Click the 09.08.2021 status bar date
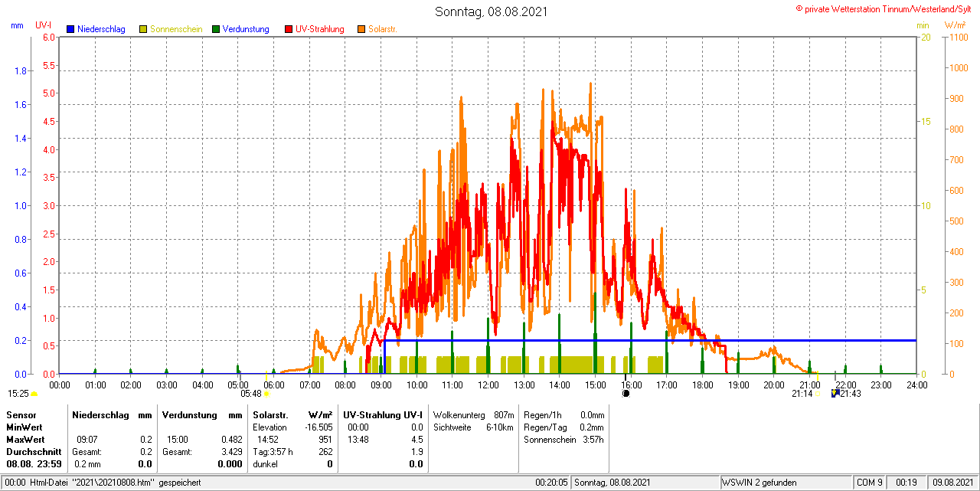Viewport: 980px width, 491px height. (952, 483)
